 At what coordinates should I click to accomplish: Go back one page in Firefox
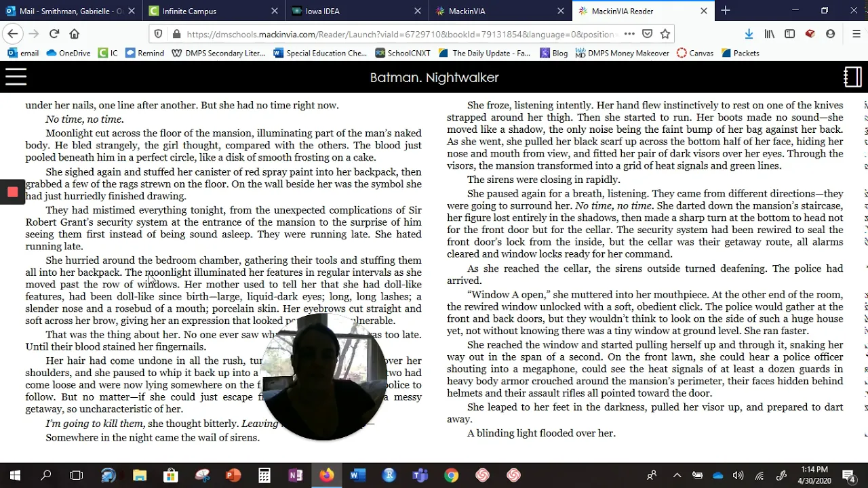pos(12,34)
